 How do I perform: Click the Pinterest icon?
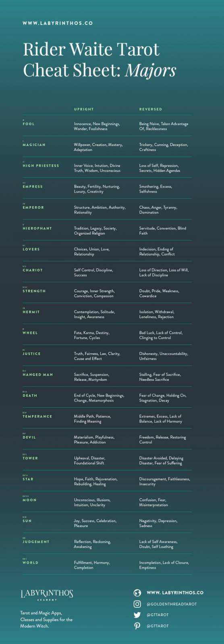tap(137, 626)
